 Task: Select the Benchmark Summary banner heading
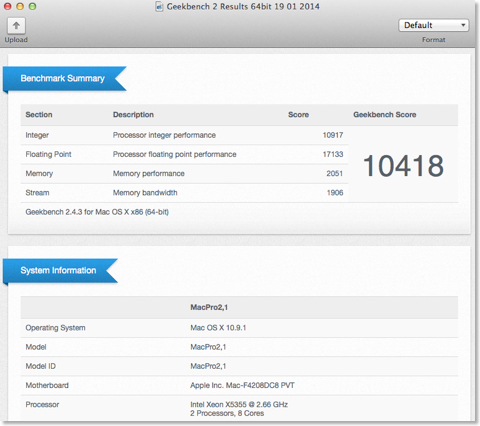pos(63,78)
